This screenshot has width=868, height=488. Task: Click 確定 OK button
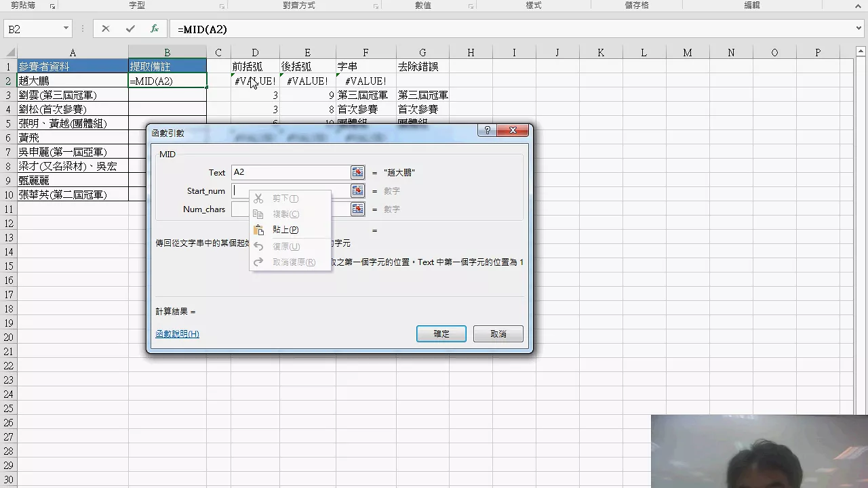point(441,334)
